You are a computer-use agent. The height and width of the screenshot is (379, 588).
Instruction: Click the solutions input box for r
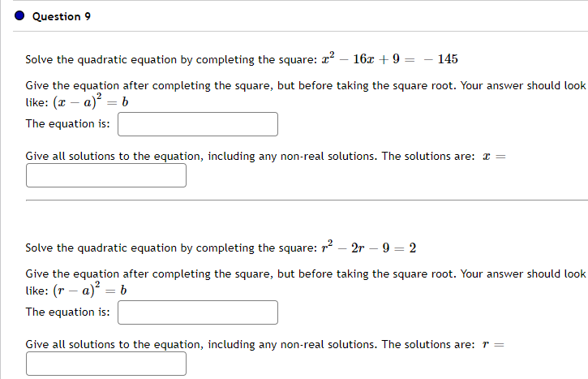click(x=106, y=364)
